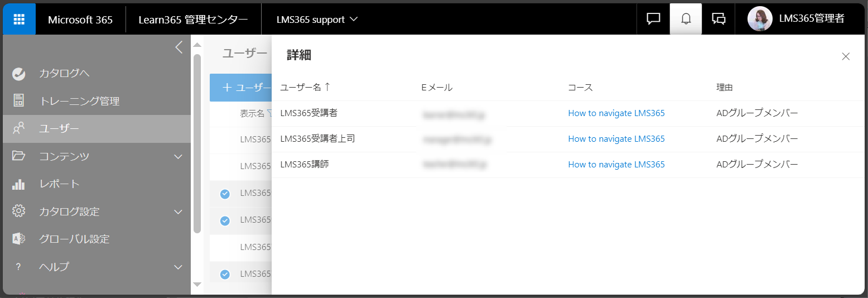Click the add ユーザー button
868x298 pixels.
click(241, 88)
